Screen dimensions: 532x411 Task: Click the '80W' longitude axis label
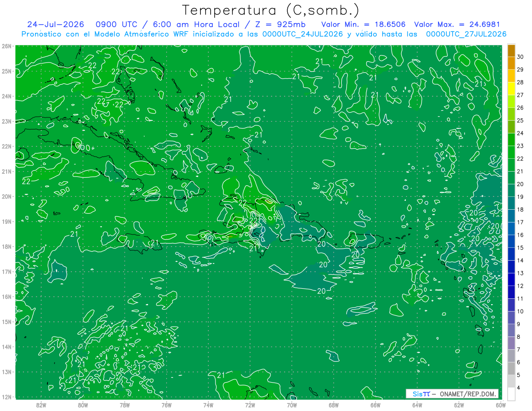tap(83, 404)
